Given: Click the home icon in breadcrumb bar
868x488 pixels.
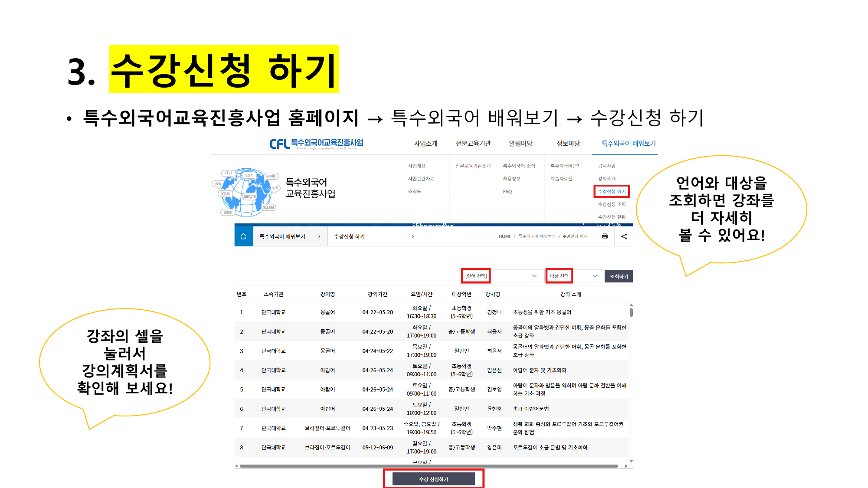Looking at the screenshot, I should 243,236.
